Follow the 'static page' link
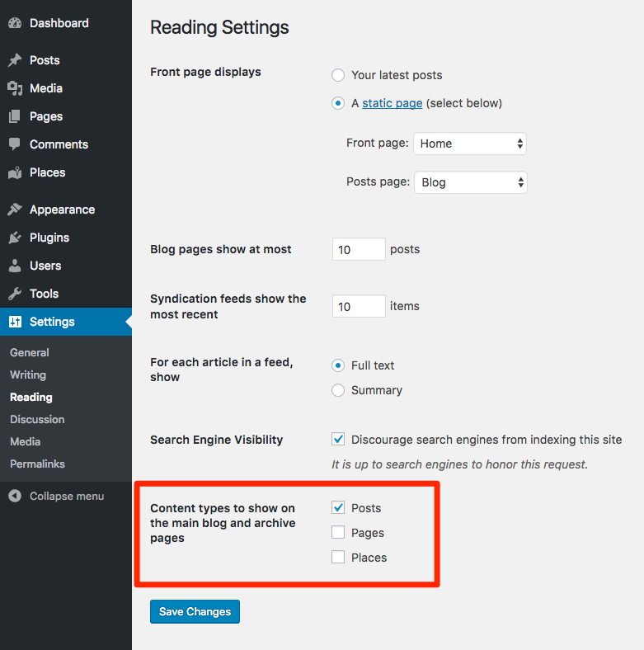 392,103
